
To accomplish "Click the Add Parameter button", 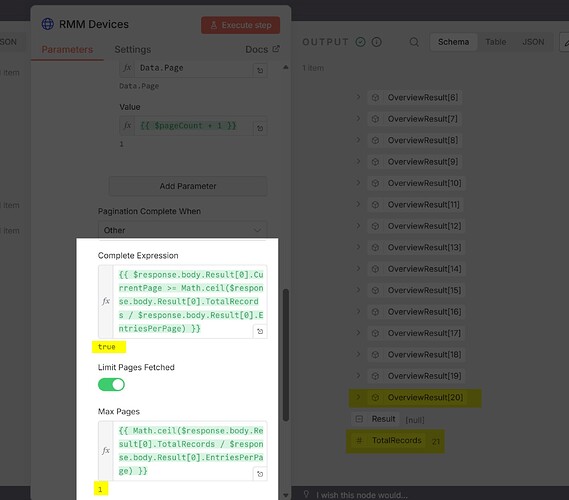I will tap(188, 186).
